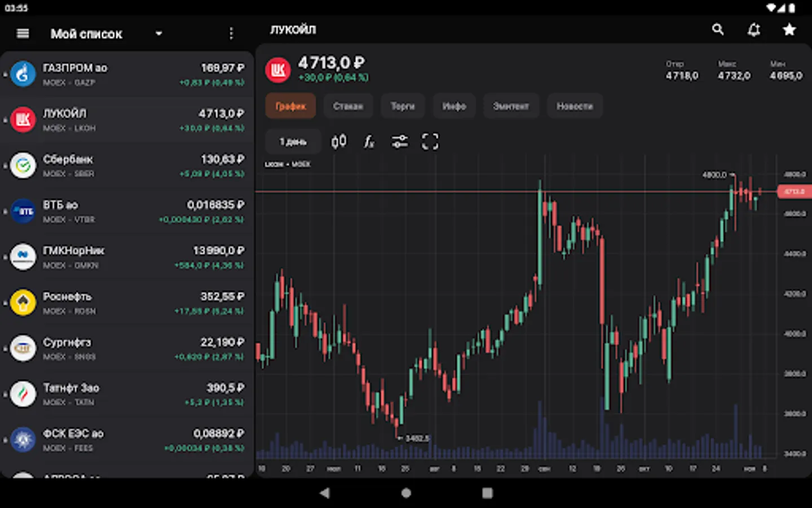Click the Откр 4718,0 value
This screenshot has width=812, height=508.
click(x=682, y=76)
